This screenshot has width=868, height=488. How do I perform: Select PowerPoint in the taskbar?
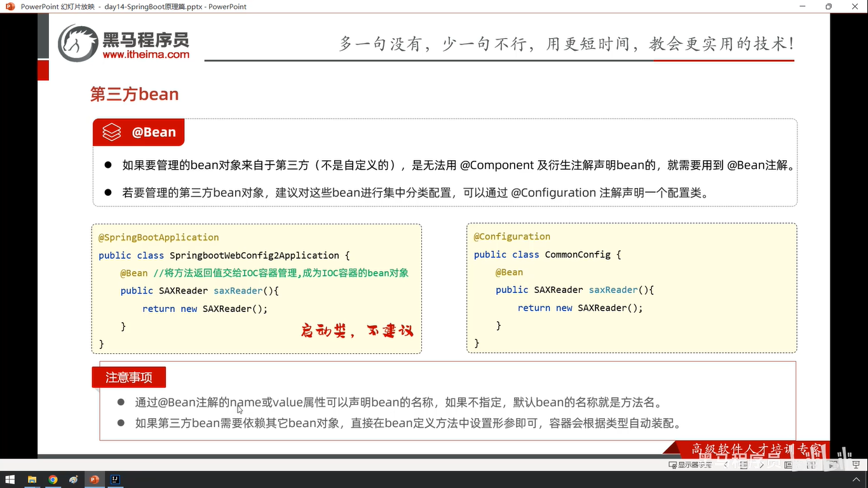click(95, 480)
